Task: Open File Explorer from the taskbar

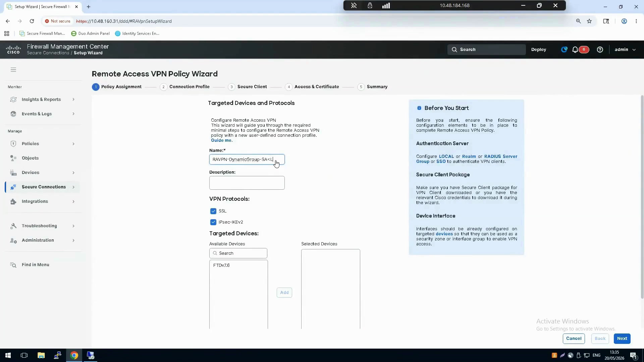Action: pos(41,355)
